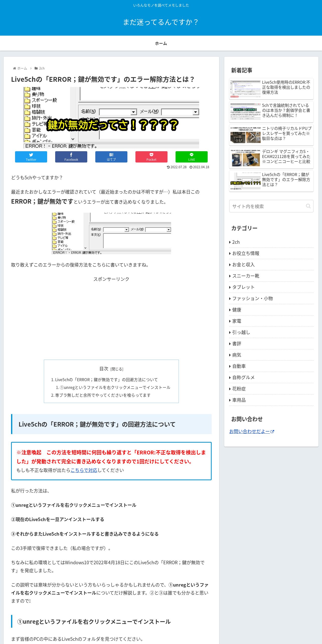Open category お役立ち情報
This screenshot has width=322, height=644.
pyautogui.click(x=271, y=253)
